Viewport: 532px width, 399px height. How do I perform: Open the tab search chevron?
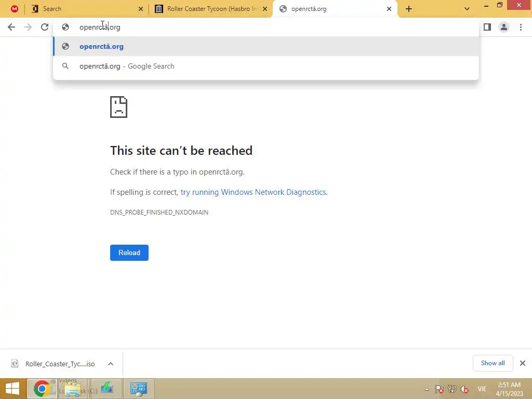pos(467,9)
